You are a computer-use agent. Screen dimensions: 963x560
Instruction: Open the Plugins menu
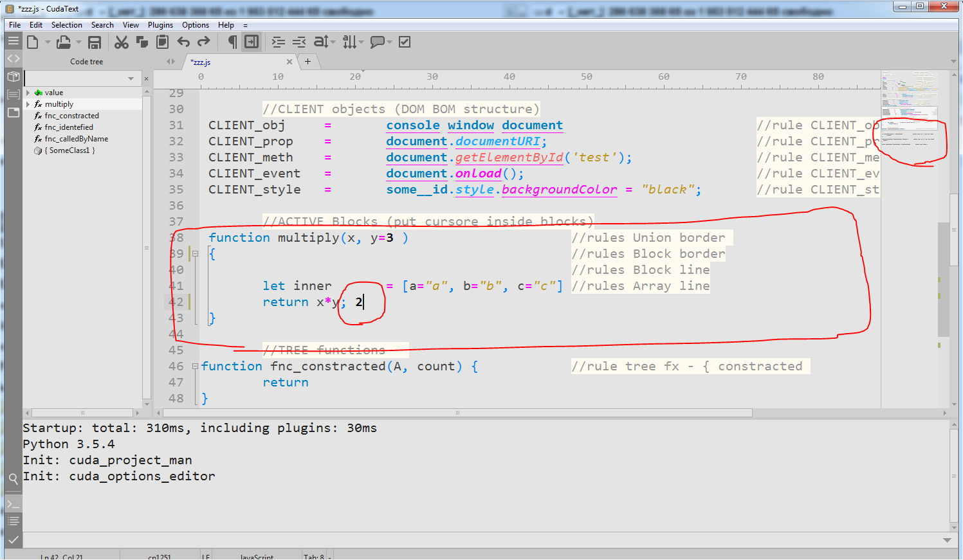point(160,25)
